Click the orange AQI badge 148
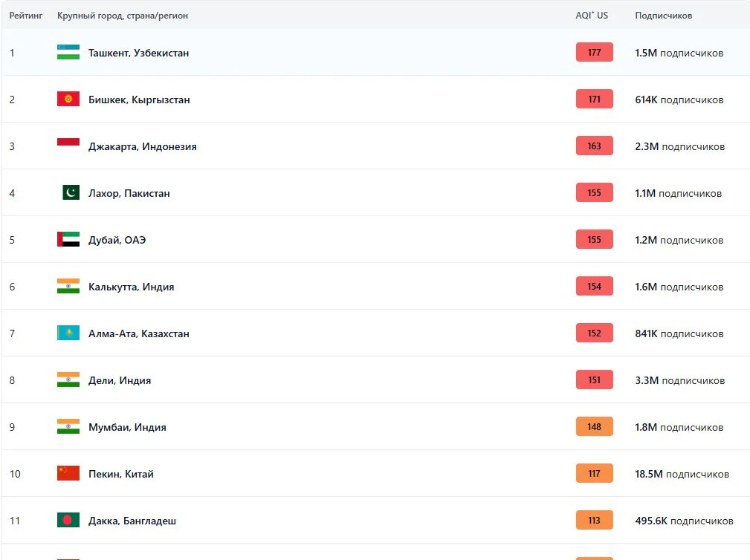The image size is (750, 560). pos(595,427)
